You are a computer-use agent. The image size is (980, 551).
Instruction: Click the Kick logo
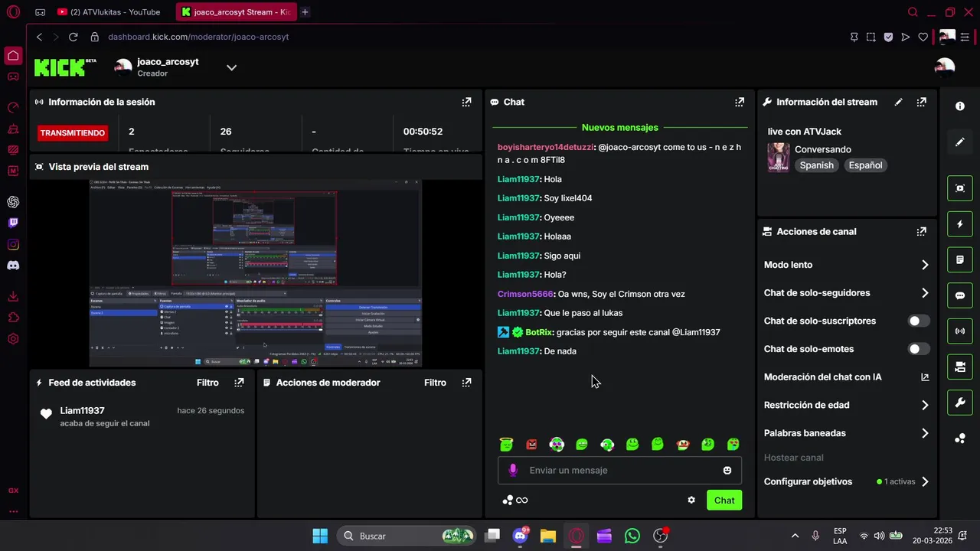(x=65, y=67)
